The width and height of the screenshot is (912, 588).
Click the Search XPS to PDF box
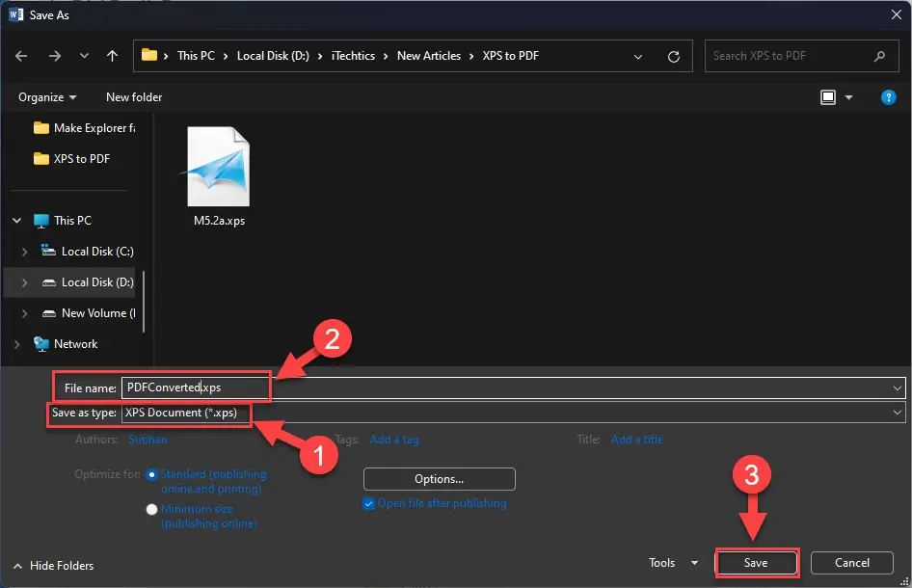click(x=801, y=56)
